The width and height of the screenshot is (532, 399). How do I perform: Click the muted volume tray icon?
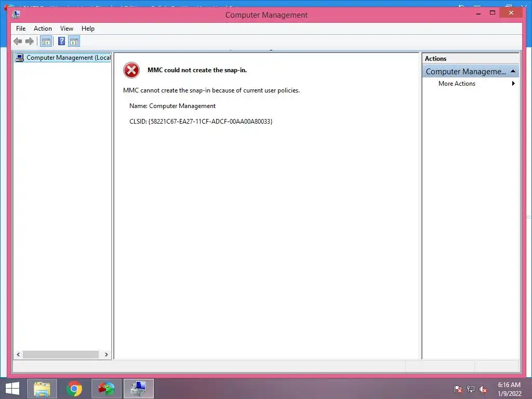click(483, 389)
